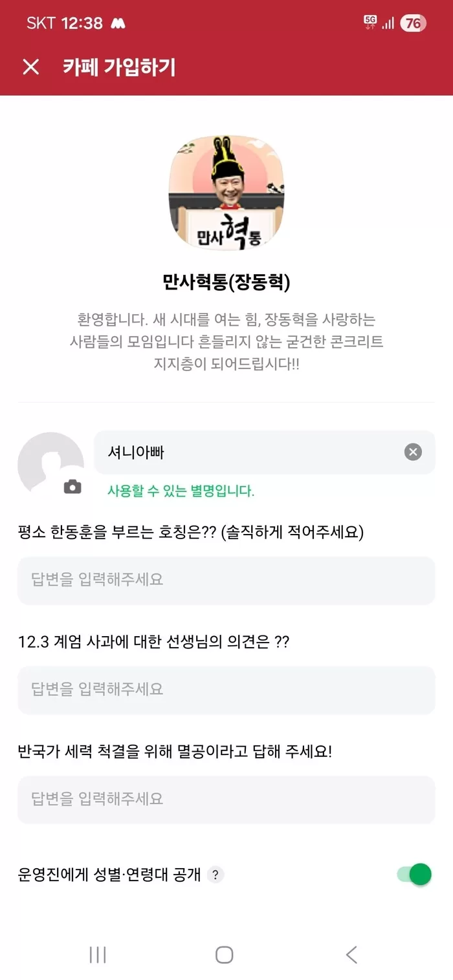
Task: Close the 카페 가입하기 screen
Action: (30, 67)
